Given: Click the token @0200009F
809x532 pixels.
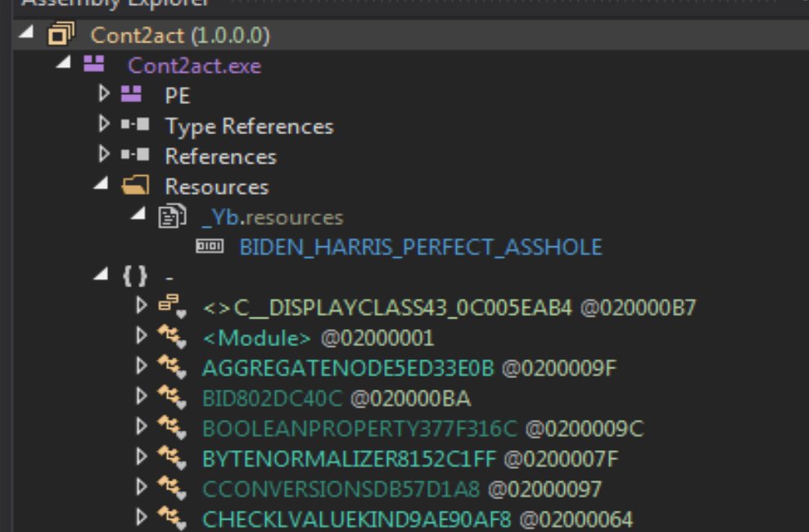Looking at the screenshot, I should coord(559,368).
